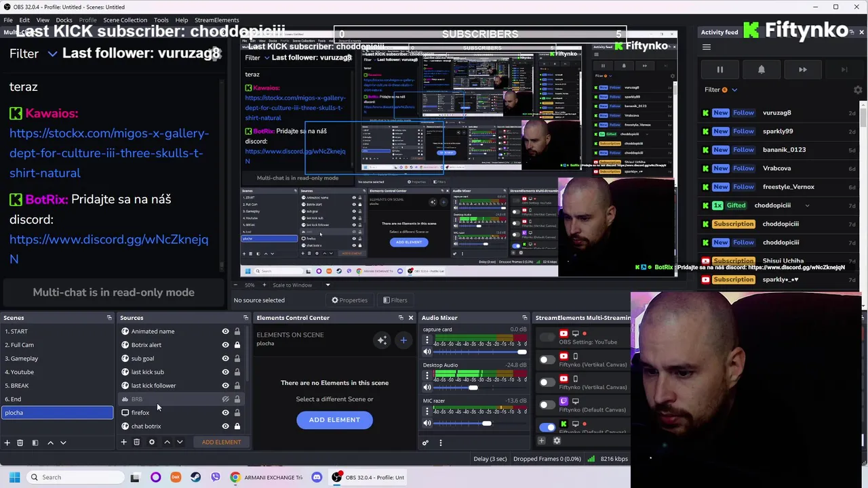The width and height of the screenshot is (868, 488).
Task: Open advanced audio properties gears in Audio Mixer
Action: coord(425,443)
